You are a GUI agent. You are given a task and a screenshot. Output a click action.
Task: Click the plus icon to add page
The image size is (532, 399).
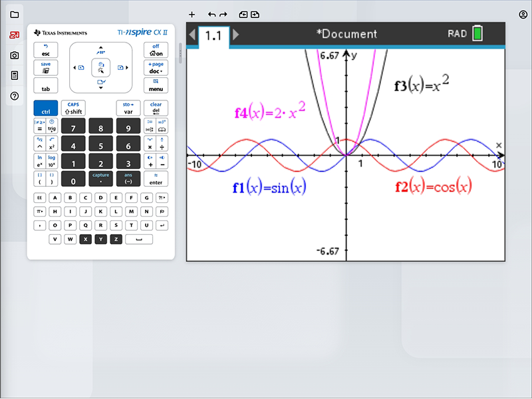(x=192, y=14)
